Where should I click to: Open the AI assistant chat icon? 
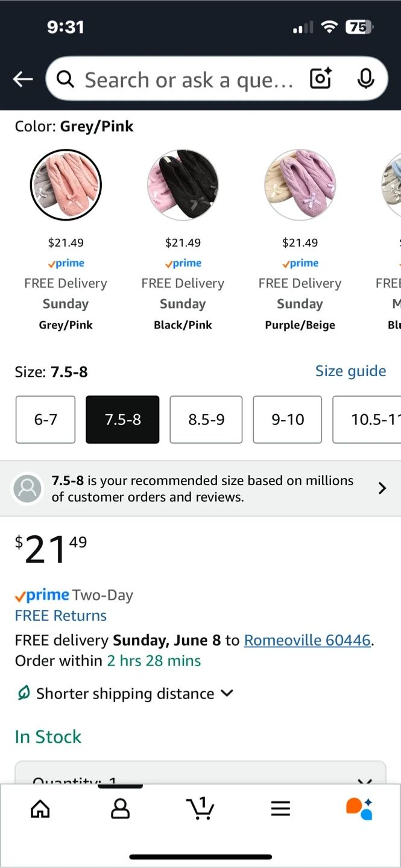[359, 808]
